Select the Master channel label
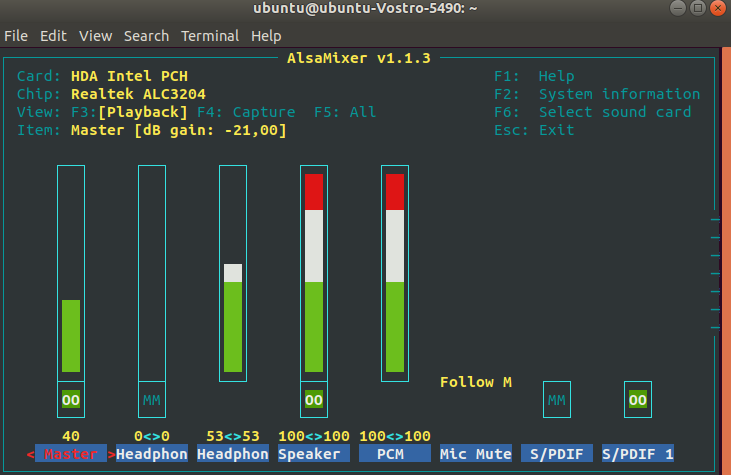Image resolution: width=731 pixels, height=475 pixels. tap(71, 454)
